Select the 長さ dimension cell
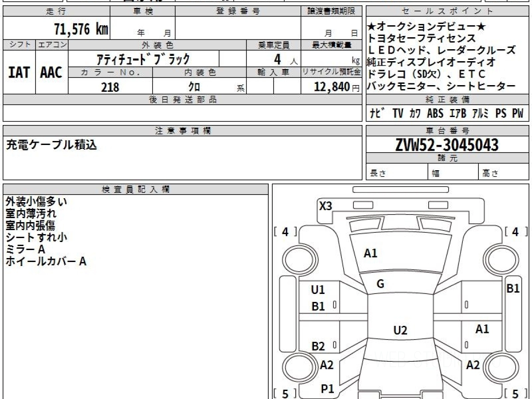The width and height of the screenshot is (532, 399). 397,172
